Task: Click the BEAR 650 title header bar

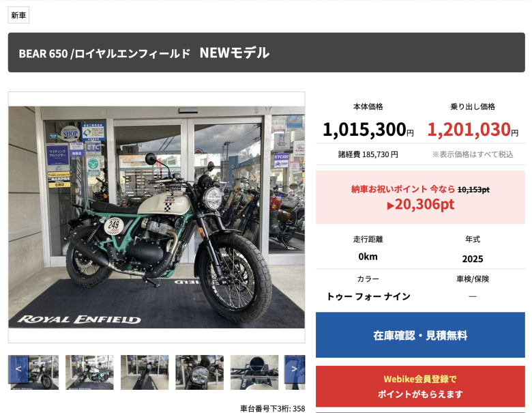Action: [x=266, y=53]
